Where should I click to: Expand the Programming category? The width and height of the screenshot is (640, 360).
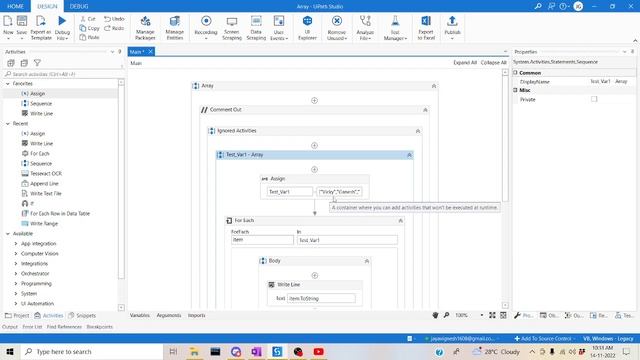tap(16, 284)
